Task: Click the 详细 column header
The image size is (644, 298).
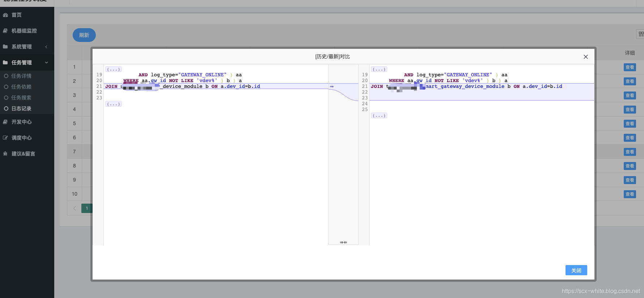Action: (x=630, y=53)
